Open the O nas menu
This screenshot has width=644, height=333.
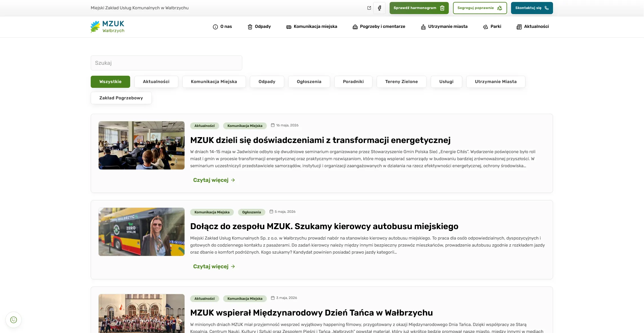pos(222,26)
